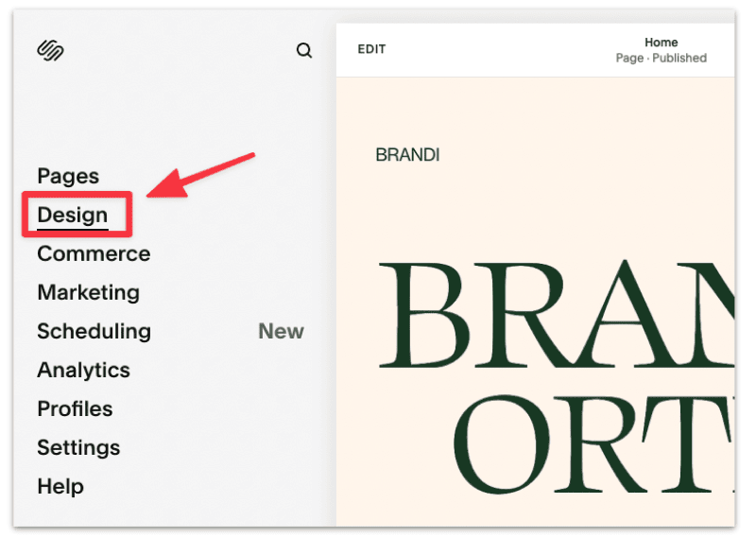Click the large BRAN headline text
This screenshot has height=538, width=756.
[557, 315]
